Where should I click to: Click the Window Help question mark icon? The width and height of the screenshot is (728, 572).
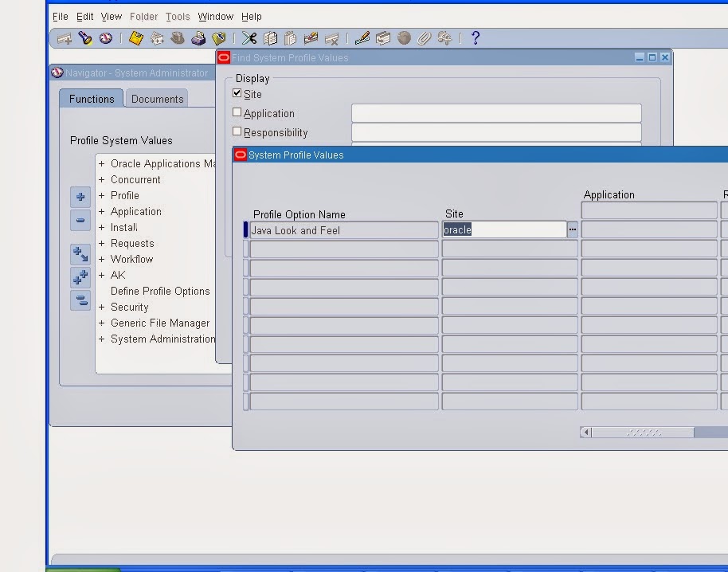475,38
